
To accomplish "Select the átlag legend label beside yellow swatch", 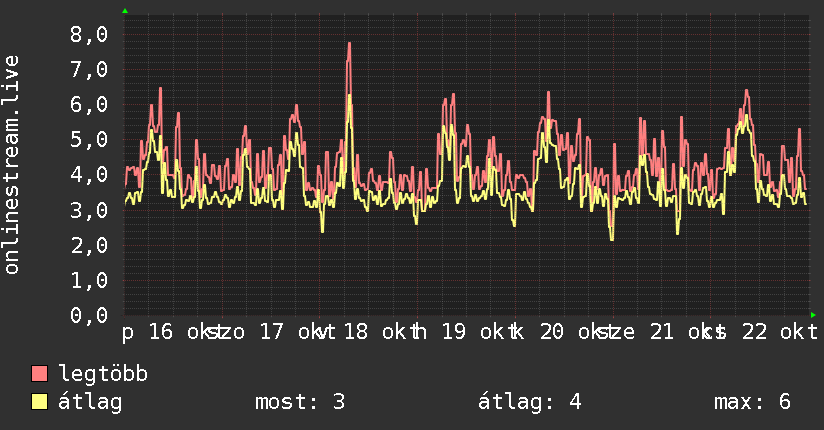I will coord(90,402).
